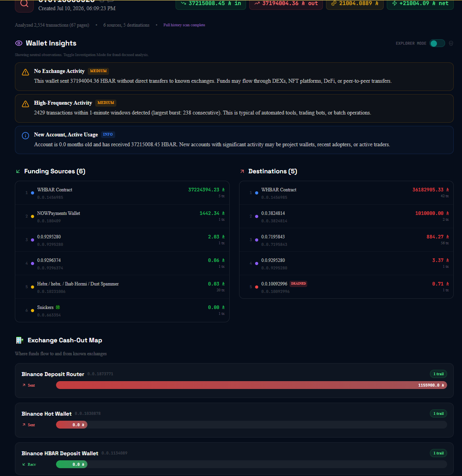Click the 1 trail badge for Binance Deposit Router
Image resolution: width=462 pixels, height=476 pixels.
[438, 374]
